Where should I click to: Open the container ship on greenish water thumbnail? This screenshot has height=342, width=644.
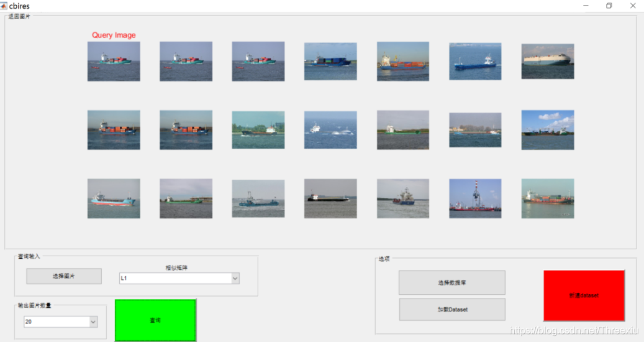[x=548, y=198]
